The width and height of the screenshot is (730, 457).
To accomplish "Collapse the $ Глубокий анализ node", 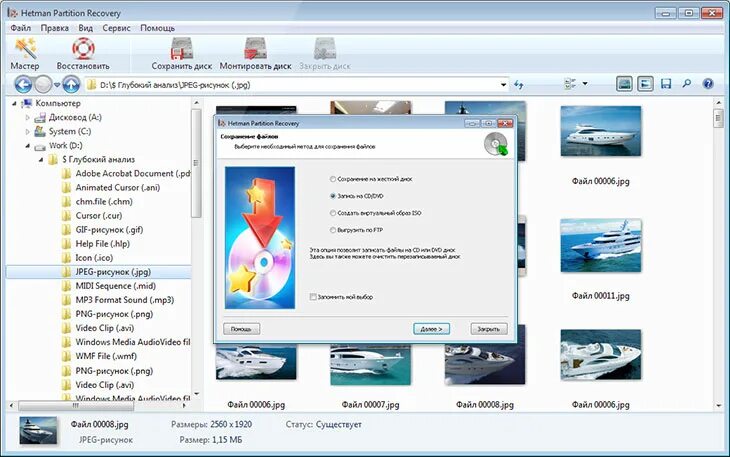I will click(x=41, y=160).
